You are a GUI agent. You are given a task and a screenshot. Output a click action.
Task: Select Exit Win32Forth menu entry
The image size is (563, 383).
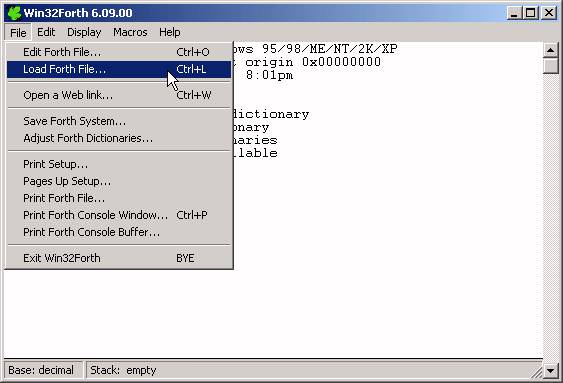(119, 258)
